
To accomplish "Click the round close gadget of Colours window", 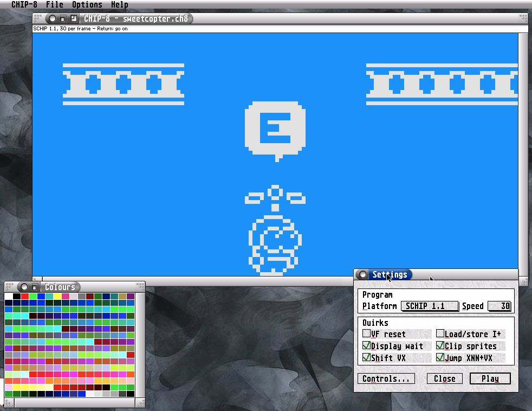I will (x=24, y=287).
